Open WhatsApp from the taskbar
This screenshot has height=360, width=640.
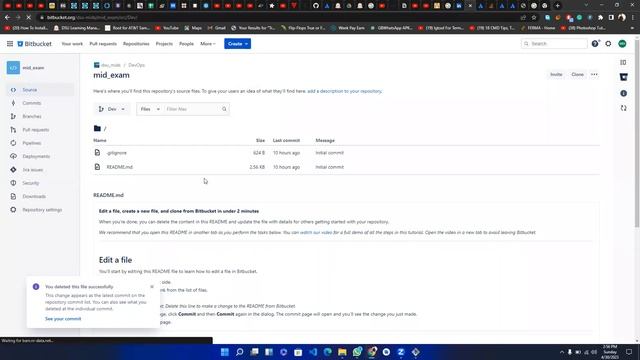[x=357, y=352]
